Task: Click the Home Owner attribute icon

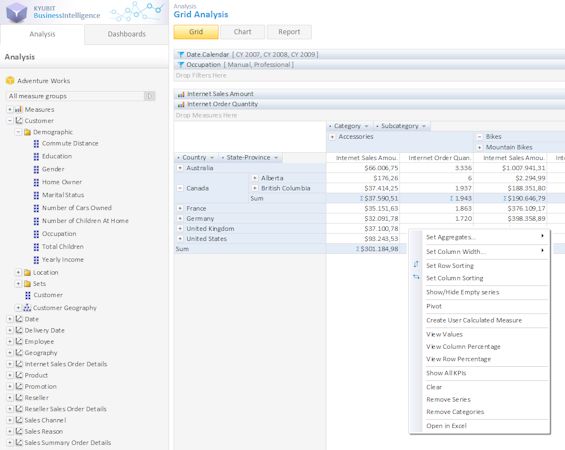Action: [x=36, y=182]
